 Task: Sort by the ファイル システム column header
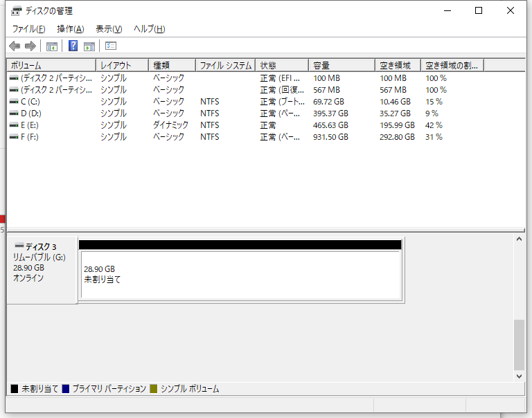[x=225, y=65]
